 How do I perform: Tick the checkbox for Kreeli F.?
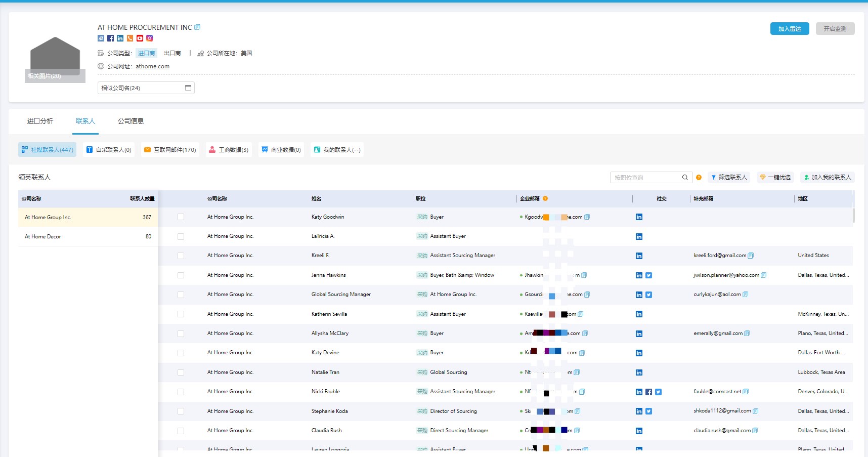[x=181, y=256]
